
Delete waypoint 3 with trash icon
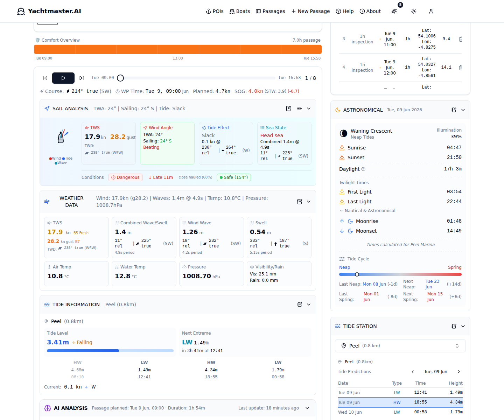pyautogui.click(x=461, y=39)
